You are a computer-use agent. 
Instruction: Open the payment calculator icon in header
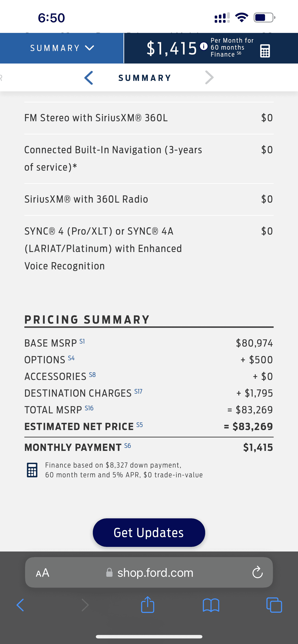[x=265, y=51]
